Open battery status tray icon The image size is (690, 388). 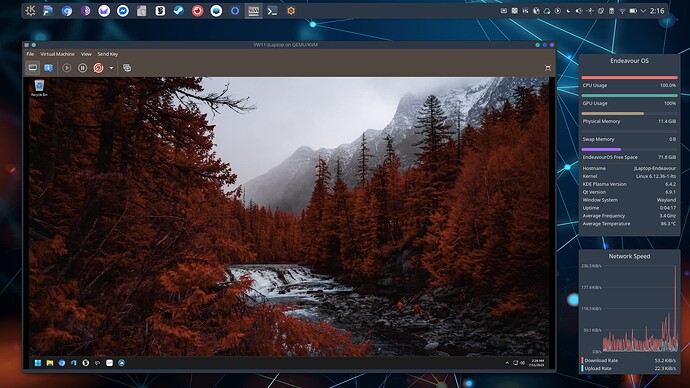[633, 11]
